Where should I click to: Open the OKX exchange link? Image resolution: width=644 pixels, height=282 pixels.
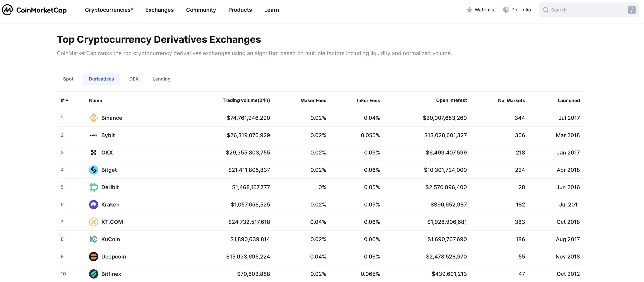pyautogui.click(x=107, y=153)
